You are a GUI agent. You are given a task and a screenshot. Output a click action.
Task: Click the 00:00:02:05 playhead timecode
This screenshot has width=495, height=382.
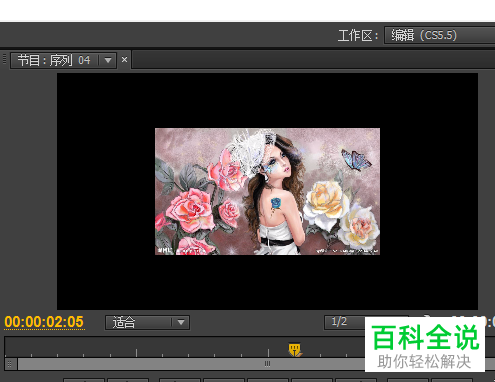click(44, 322)
